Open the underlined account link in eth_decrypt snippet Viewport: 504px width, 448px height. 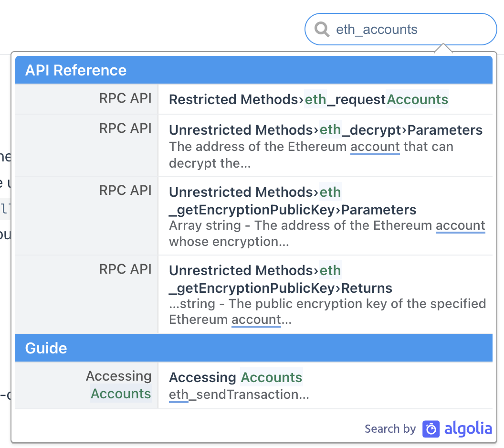click(x=375, y=146)
